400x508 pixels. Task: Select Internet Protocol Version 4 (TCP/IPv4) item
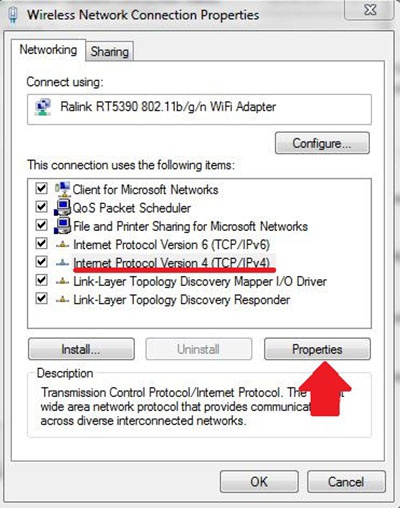pos(172,263)
